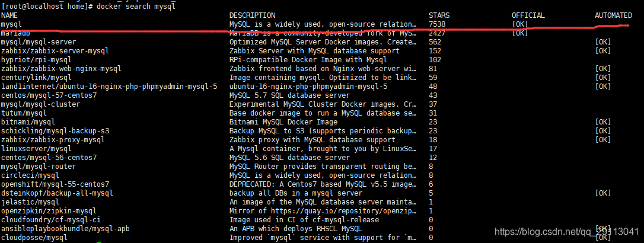Click AUTOMATED [OK] for dsteinkopf/backup-all-mysql row
Image resolution: width=644 pixels, height=243 pixels.
click(603, 193)
